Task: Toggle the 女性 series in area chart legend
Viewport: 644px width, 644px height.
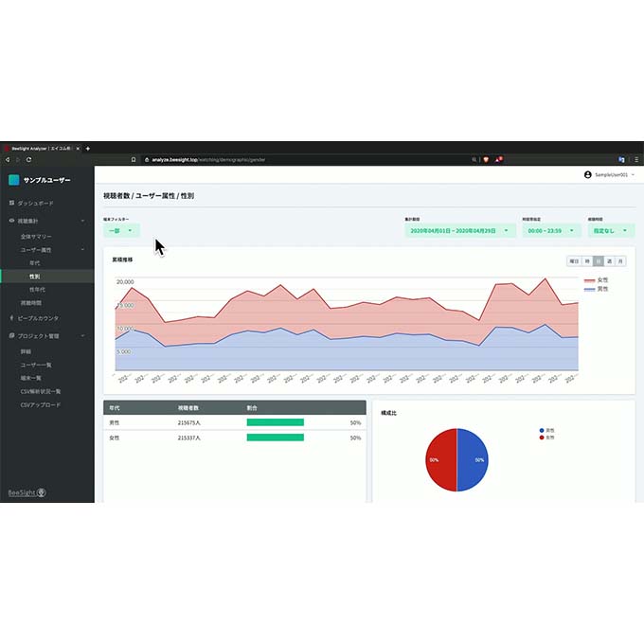Action: [596, 280]
